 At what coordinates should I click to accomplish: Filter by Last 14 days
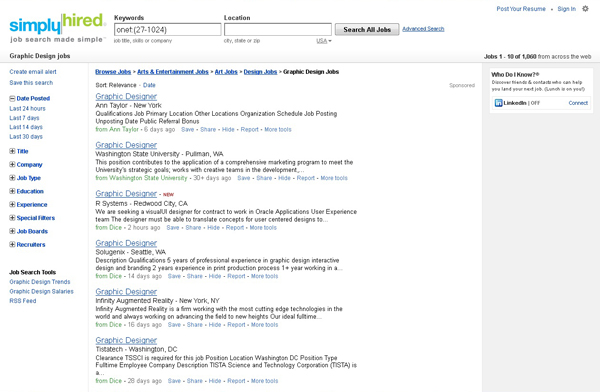tap(26, 127)
